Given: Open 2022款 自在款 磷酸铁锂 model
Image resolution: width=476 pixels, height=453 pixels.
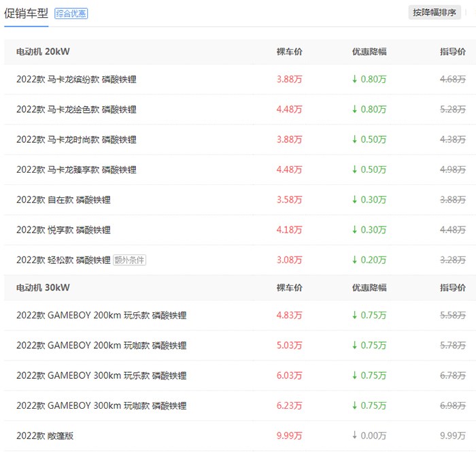Looking at the screenshot, I should pos(63,200).
